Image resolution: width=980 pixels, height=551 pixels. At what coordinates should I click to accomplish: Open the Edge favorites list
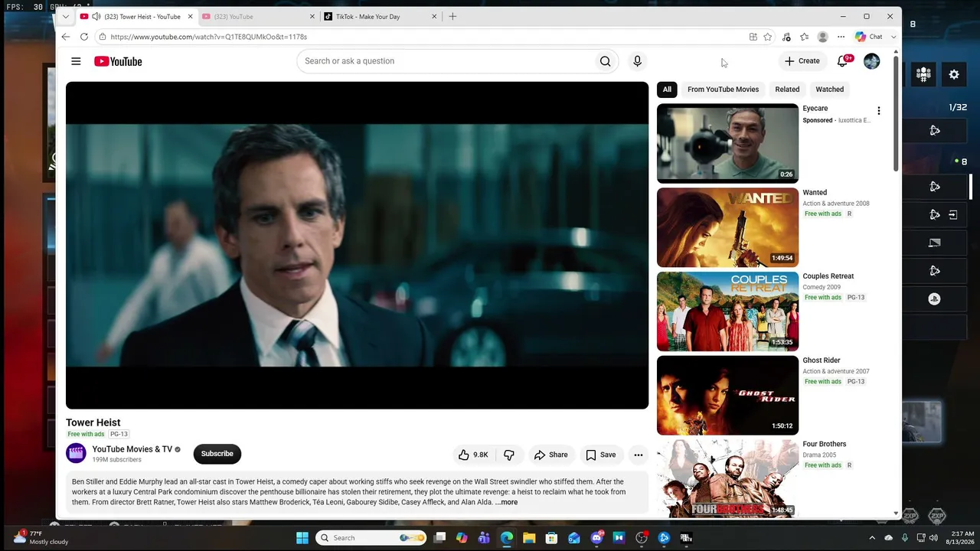[804, 37]
